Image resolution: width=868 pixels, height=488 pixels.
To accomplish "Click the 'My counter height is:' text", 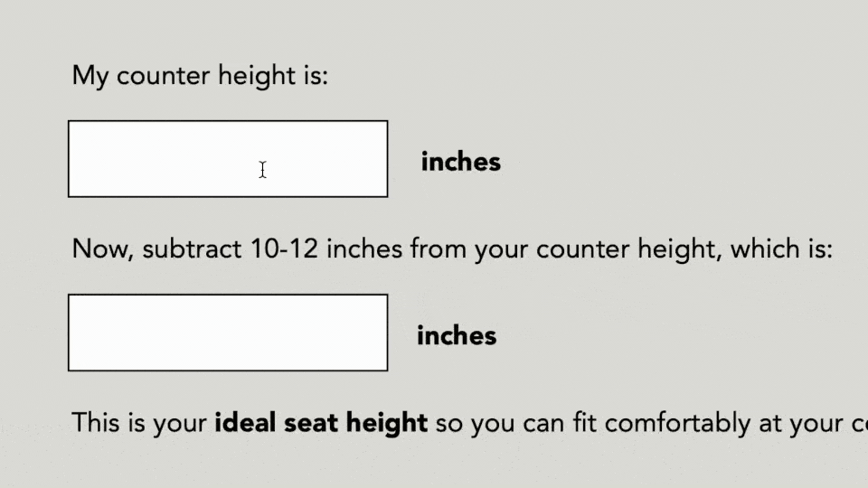I will [200, 75].
